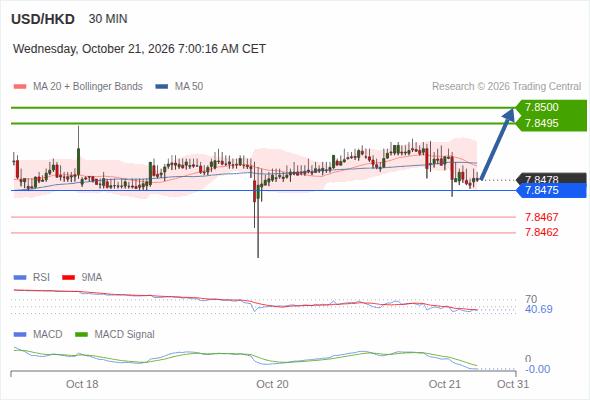590x400 pixels.
Task: Click the 7.8462 support price label
Action: pyautogui.click(x=542, y=232)
